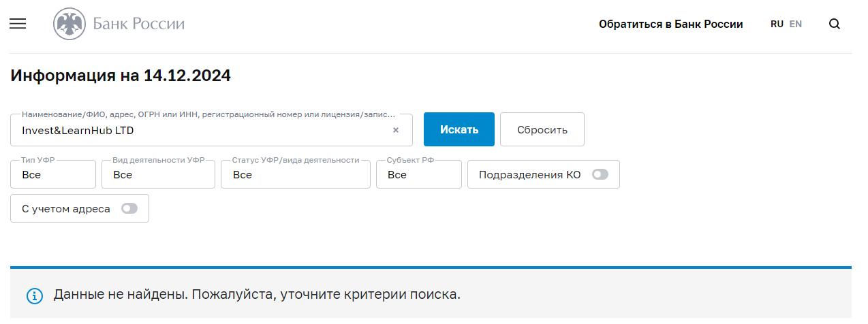Toggle the С учетом адреса switch
Image resolution: width=868 pixels, height=324 pixels.
click(129, 209)
